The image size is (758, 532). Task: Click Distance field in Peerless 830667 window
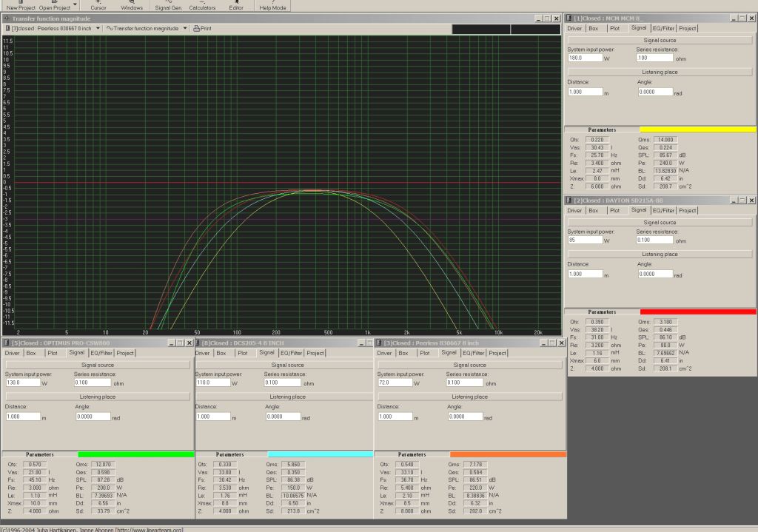click(x=395, y=417)
